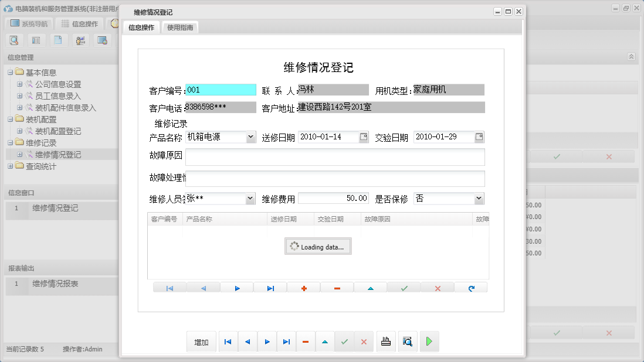Screen dimensions: 644x362
Task: Add a record with the red plus icon
Action: click(x=303, y=288)
